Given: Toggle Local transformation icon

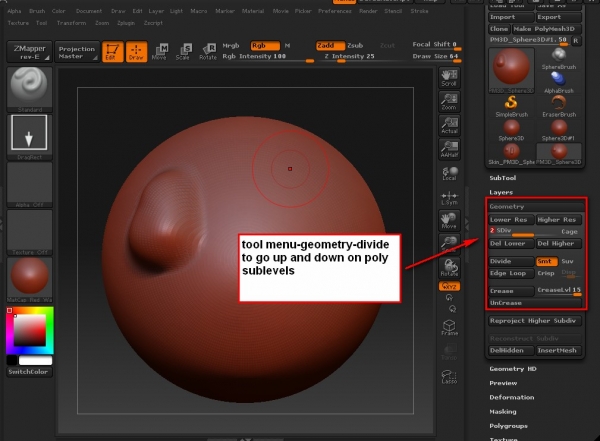Looking at the screenshot, I should coord(449,173).
